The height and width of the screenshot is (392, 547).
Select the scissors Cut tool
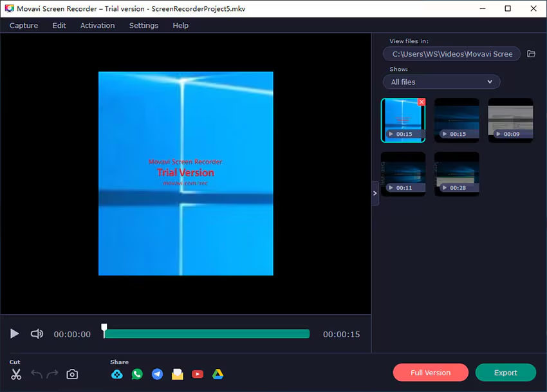pyautogui.click(x=15, y=374)
